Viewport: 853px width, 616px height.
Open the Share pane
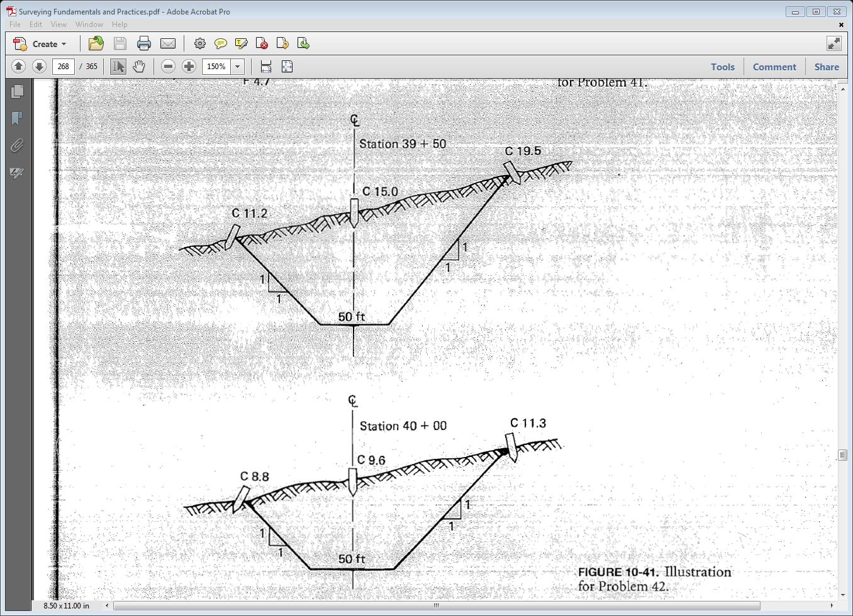[x=826, y=66]
